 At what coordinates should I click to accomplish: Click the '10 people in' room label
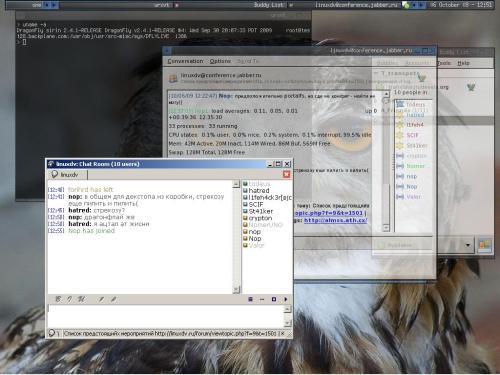point(411,92)
